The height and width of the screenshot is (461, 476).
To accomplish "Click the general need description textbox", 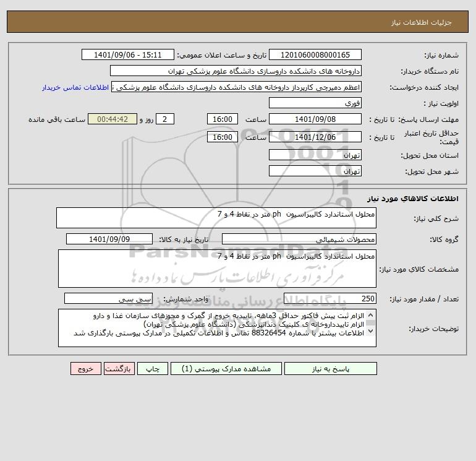I will [x=216, y=218].
